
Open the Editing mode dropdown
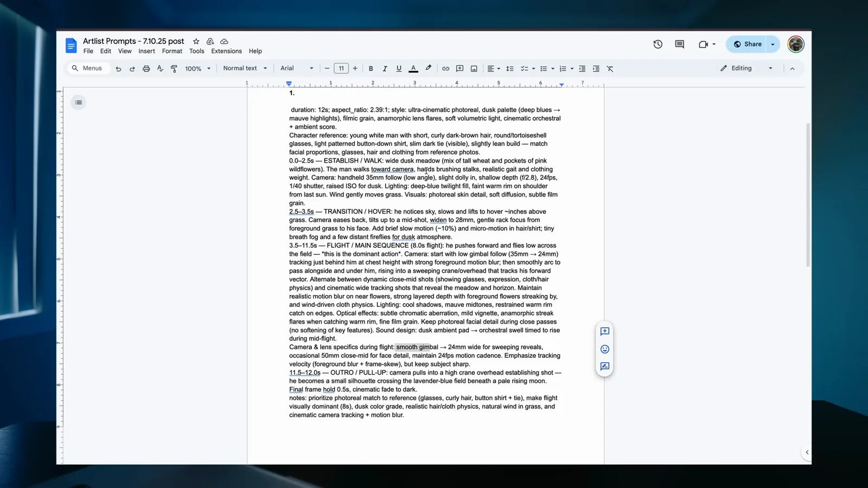pos(746,68)
